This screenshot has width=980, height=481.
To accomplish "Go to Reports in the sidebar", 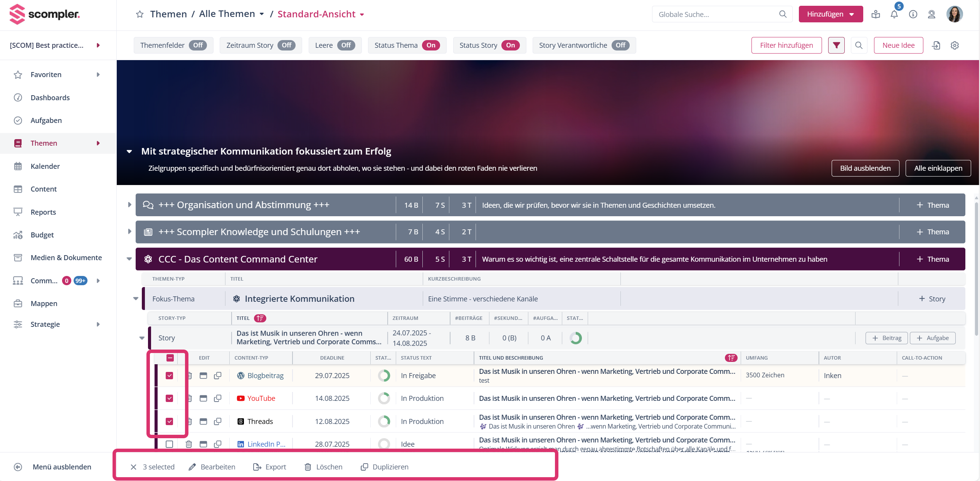I will [43, 212].
